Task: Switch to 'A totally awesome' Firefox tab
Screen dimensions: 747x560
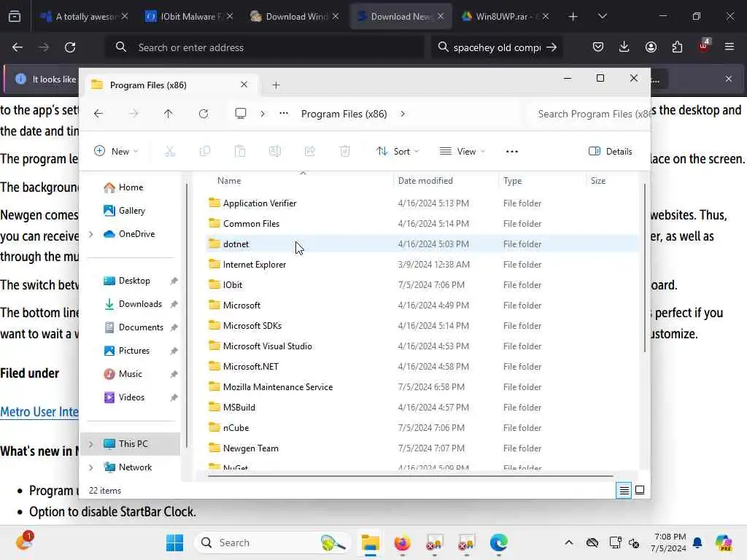Action: (x=85, y=16)
